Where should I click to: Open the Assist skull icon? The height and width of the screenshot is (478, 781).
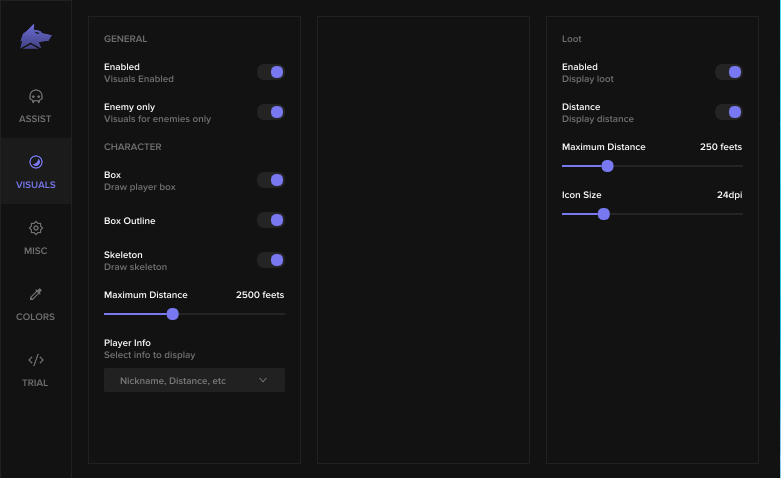(x=36, y=96)
